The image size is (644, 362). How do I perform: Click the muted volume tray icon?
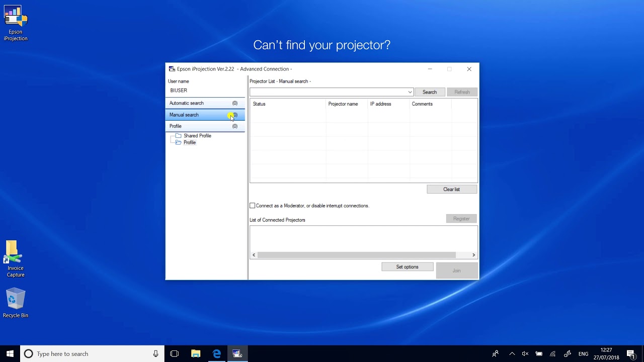(525, 354)
